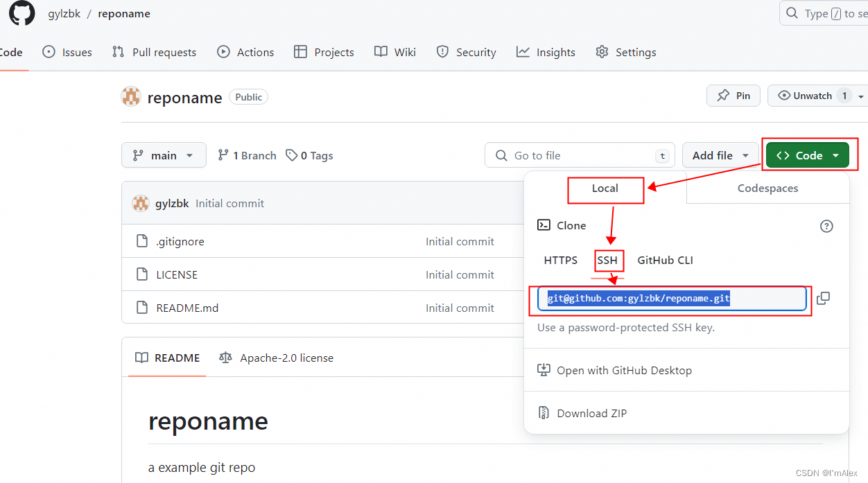Click the README book icon
Image resolution: width=868 pixels, height=483 pixels.
pos(141,358)
